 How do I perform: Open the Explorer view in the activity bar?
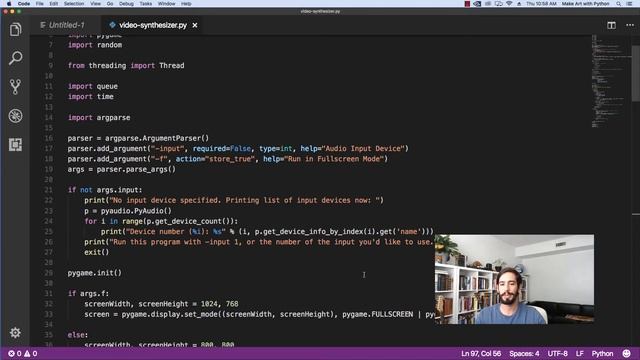[x=16, y=29]
